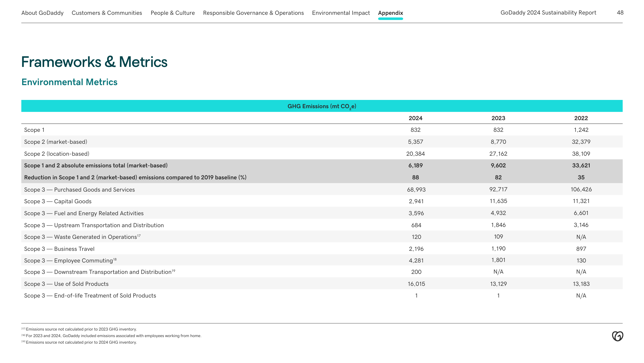
Task: Click Scope 3 — End-of-life Treatment of Sold Products
Action: (90, 296)
